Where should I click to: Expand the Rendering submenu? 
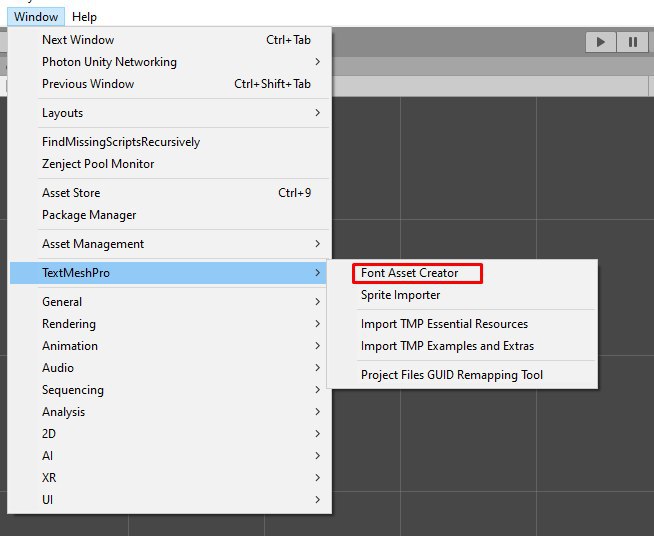[x=169, y=324]
